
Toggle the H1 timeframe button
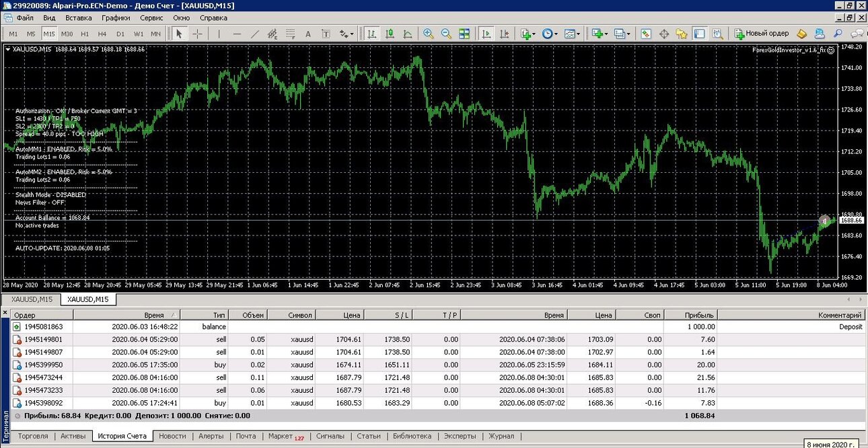pos(85,34)
